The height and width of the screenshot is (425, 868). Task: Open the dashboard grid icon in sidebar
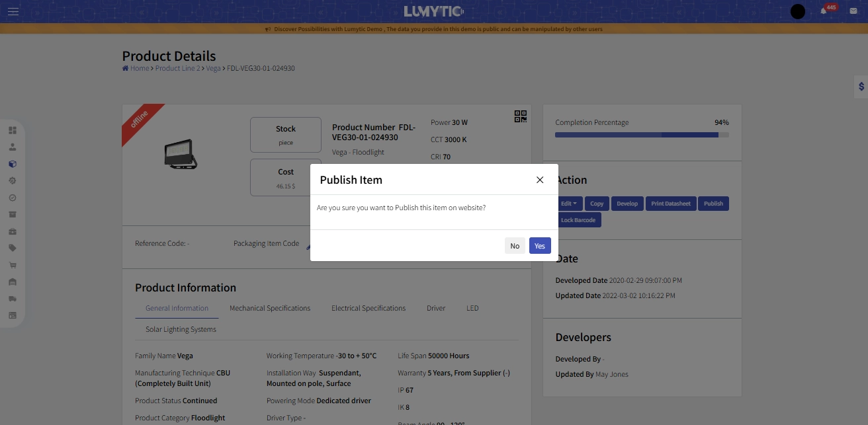[x=12, y=130]
